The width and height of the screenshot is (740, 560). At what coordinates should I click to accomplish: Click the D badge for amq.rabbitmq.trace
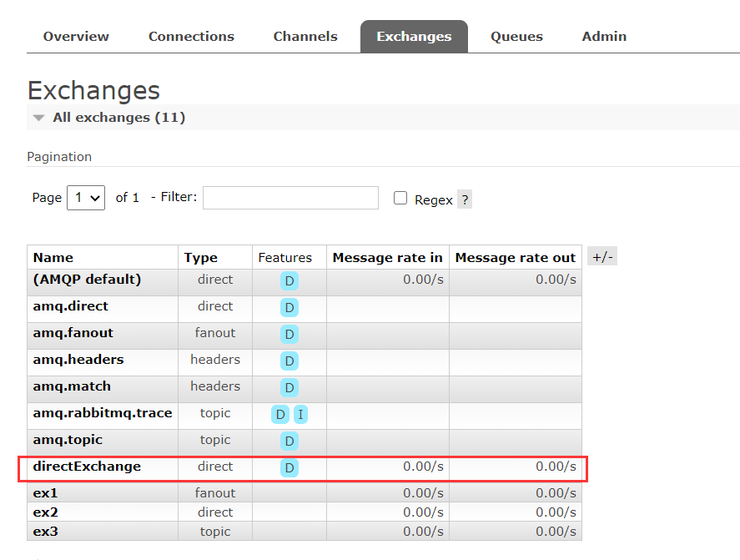coord(280,415)
